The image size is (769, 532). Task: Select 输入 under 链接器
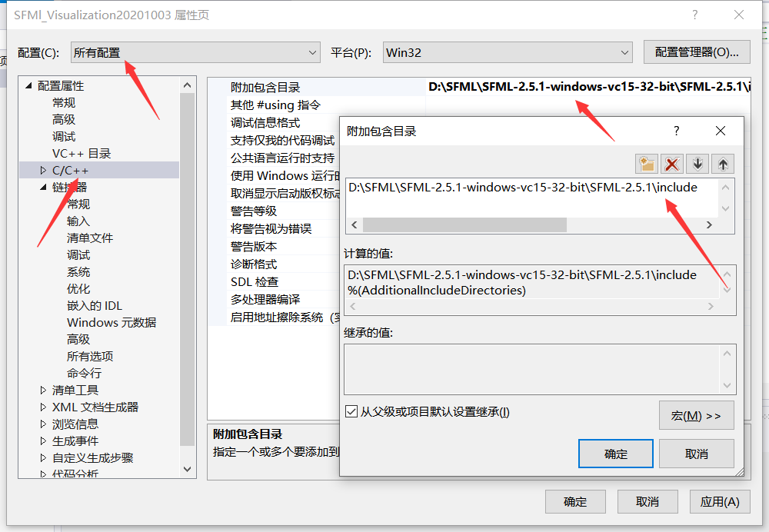tap(78, 221)
